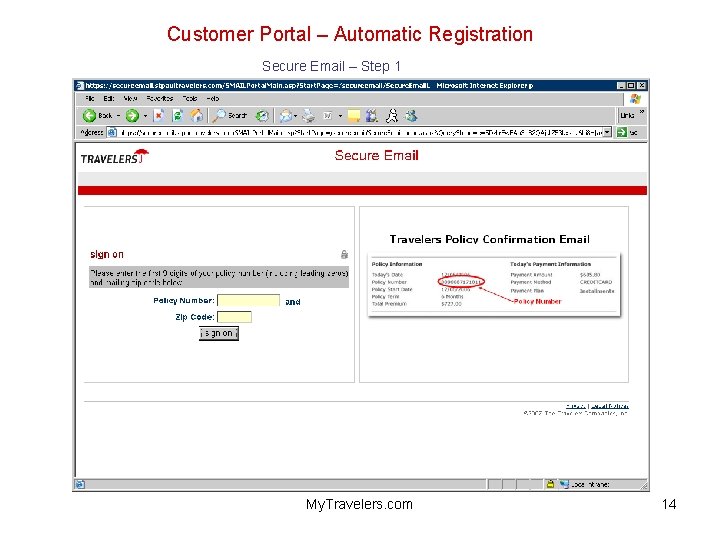This screenshot has width=720, height=540.
Task: Click the Edit with Word icon
Action: (327, 116)
